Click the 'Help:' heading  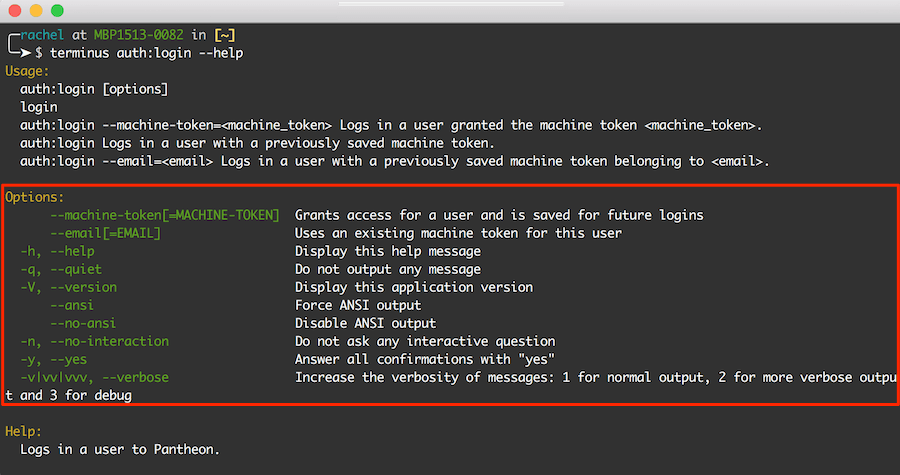[x=24, y=431]
